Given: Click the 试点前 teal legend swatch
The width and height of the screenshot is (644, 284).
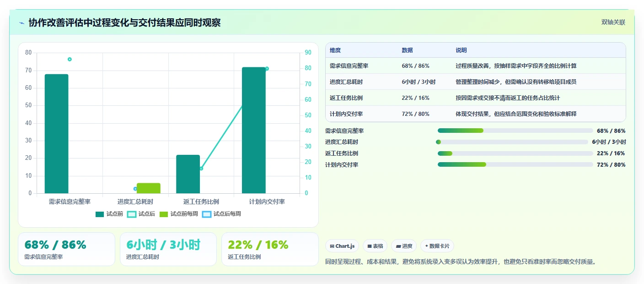Looking at the screenshot, I should pyautogui.click(x=100, y=214).
